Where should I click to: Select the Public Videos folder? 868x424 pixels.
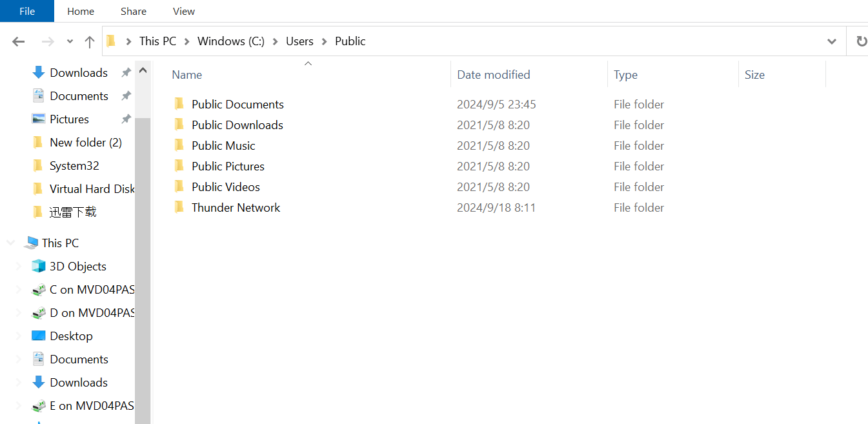click(225, 187)
